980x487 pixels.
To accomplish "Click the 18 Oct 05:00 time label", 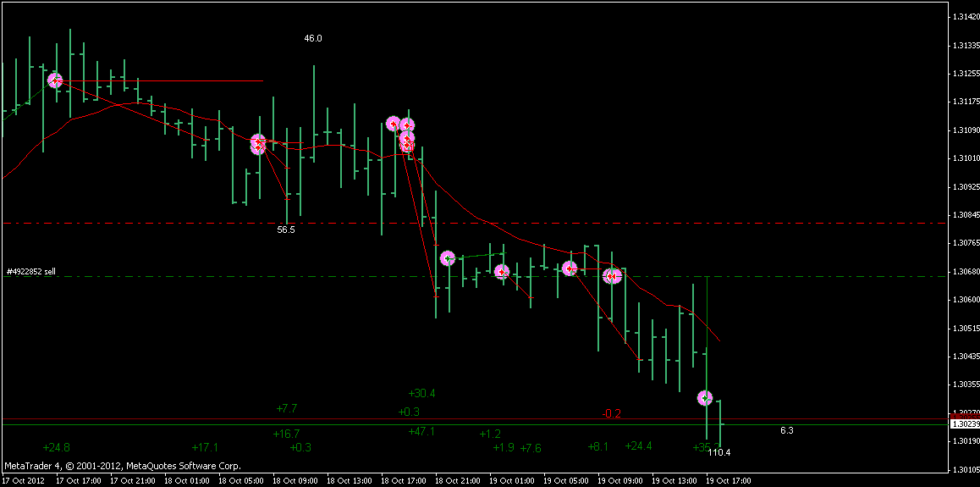I will point(240,481).
